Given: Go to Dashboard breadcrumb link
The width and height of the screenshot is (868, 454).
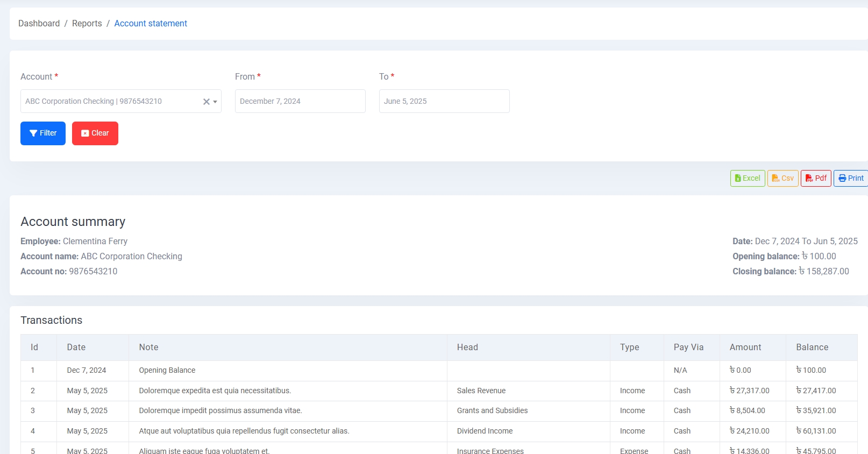Looking at the screenshot, I should 39,24.
